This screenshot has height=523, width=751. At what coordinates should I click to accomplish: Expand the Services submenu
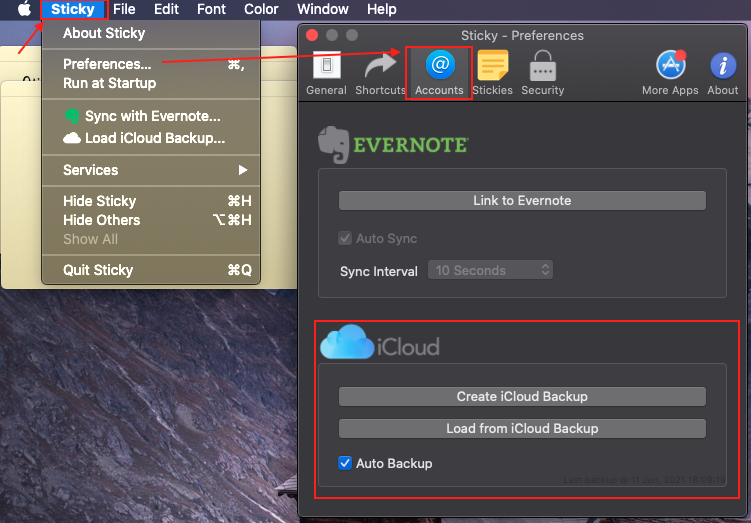point(151,170)
